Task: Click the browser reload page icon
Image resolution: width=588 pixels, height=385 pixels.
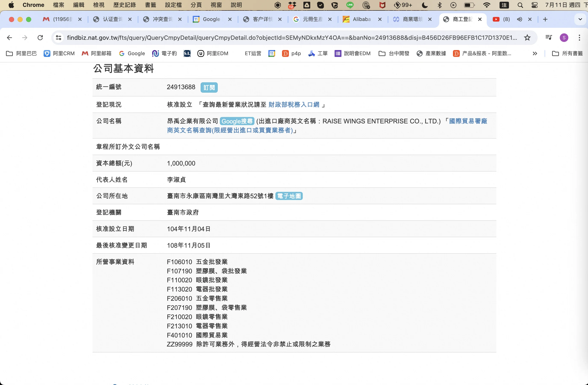Action: (x=40, y=38)
